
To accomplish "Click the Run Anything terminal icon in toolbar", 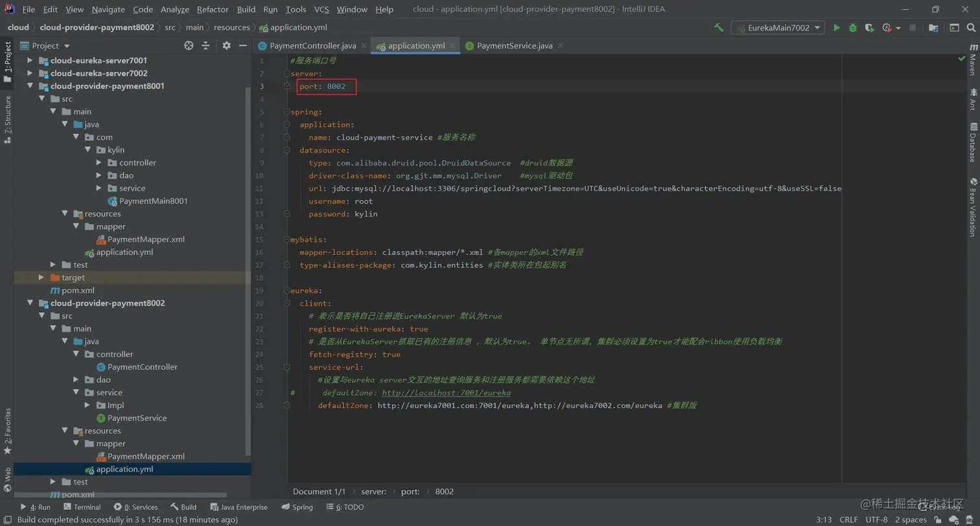I will (954, 28).
